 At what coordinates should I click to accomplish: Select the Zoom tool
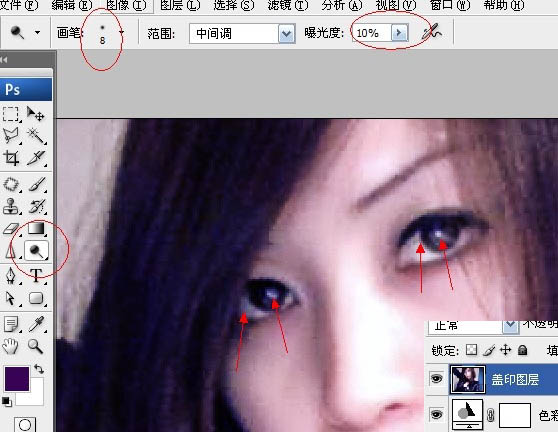[x=36, y=346]
